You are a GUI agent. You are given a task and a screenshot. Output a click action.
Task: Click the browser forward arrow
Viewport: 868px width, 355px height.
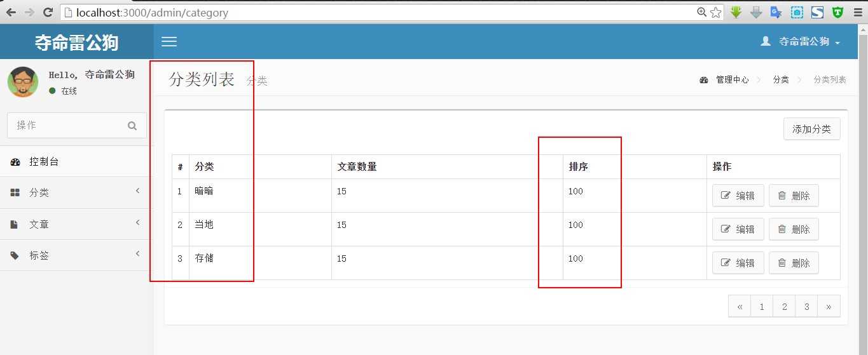pos(29,12)
